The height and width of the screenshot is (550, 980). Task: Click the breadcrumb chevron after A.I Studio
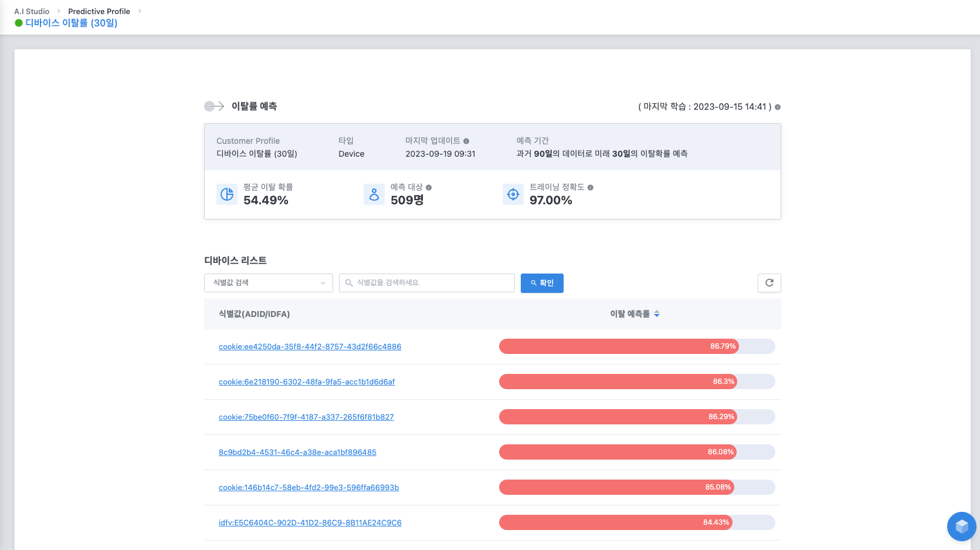[x=59, y=11]
